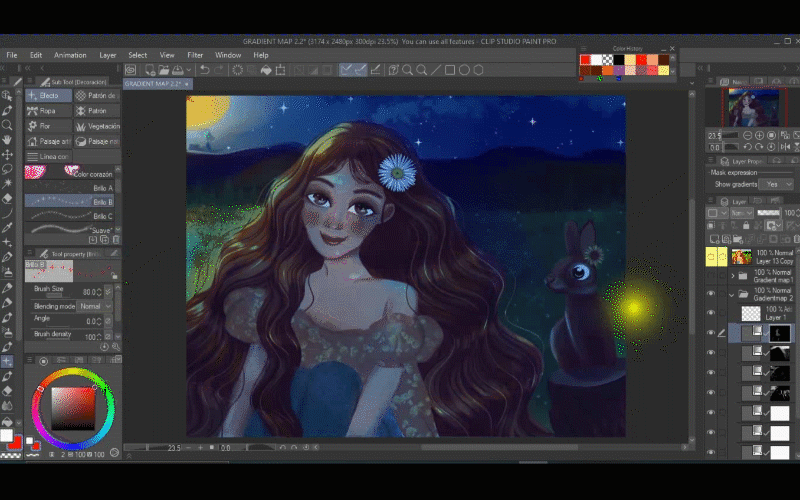This screenshot has height=500, width=800.
Task: Expand the Gradient map 1 folder
Action: [732, 276]
